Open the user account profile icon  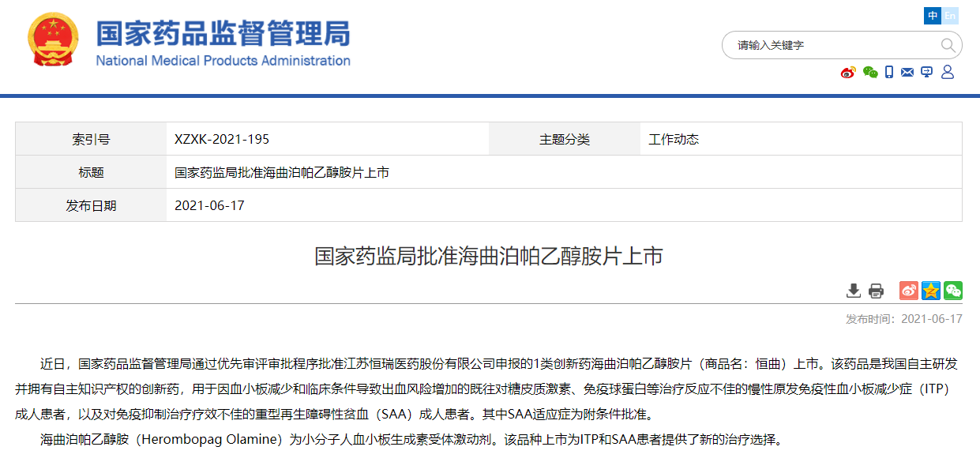(x=948, y=73)
